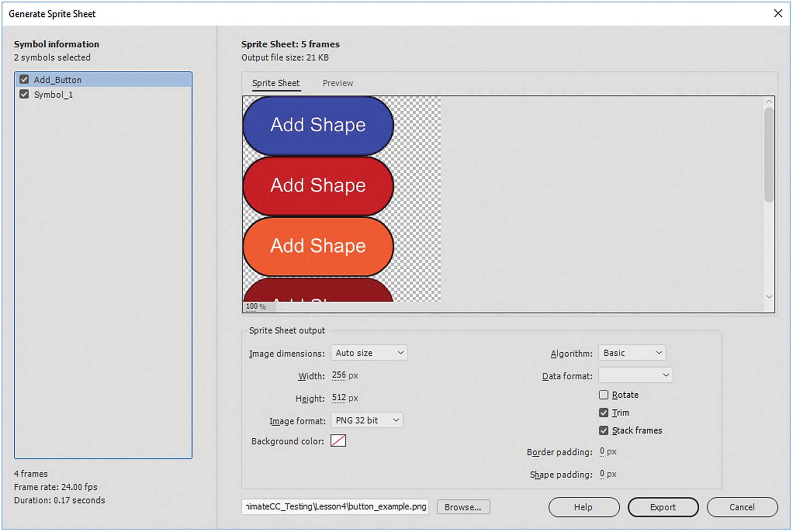
Task: Click the Help button
Action: point(583,507)
